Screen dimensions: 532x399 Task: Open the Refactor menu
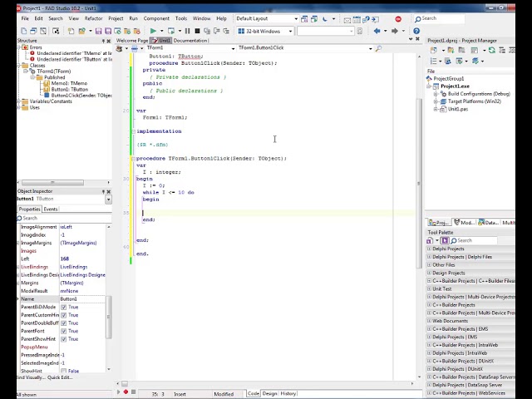pyautogui.click(x=93, y=18)
